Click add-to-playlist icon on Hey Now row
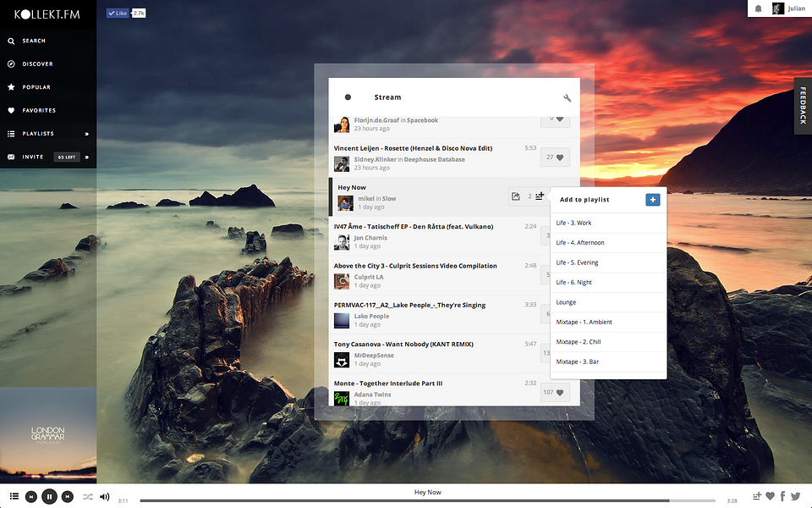This screenshot has height=508, width=812. point(540,196)
